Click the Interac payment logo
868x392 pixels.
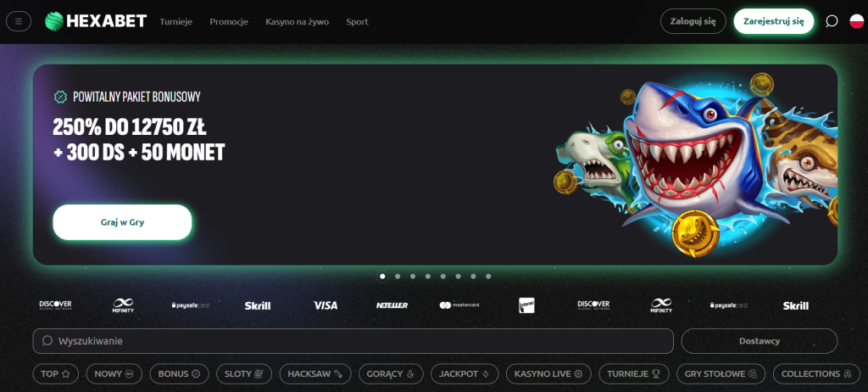tap(526, 305)
